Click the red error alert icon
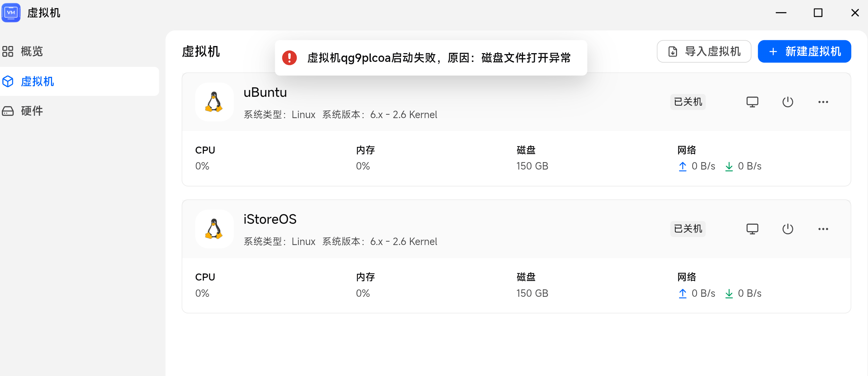This screenshot has height=376, width=868. point(289,58)
